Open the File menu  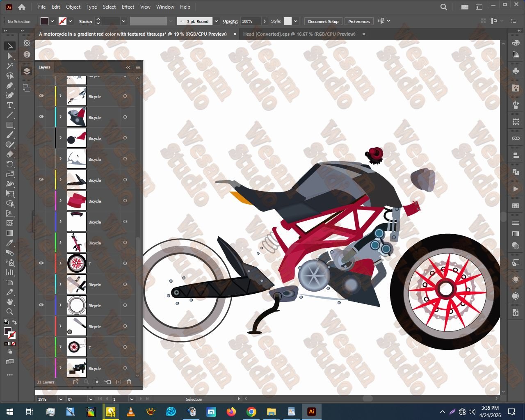(42, 7)
